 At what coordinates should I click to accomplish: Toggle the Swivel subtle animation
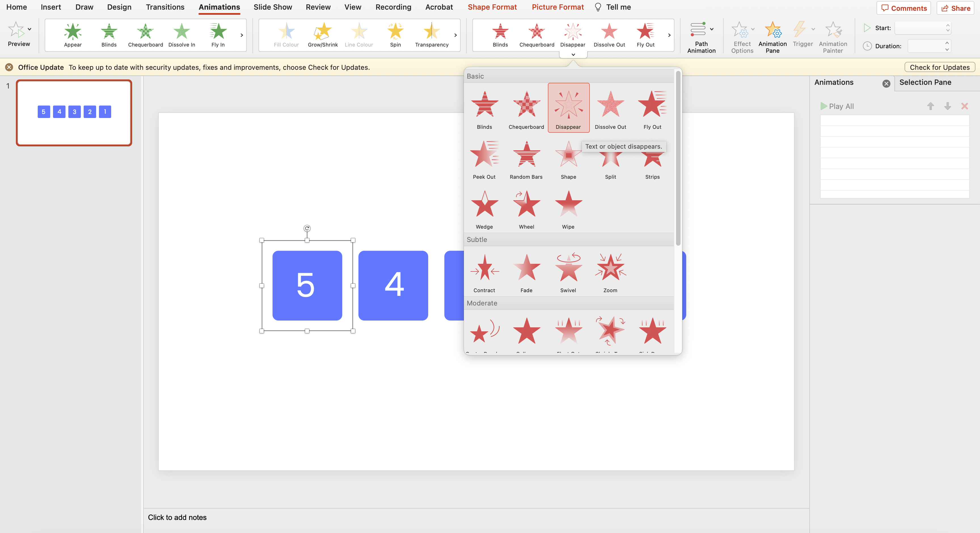pos(567,271)
